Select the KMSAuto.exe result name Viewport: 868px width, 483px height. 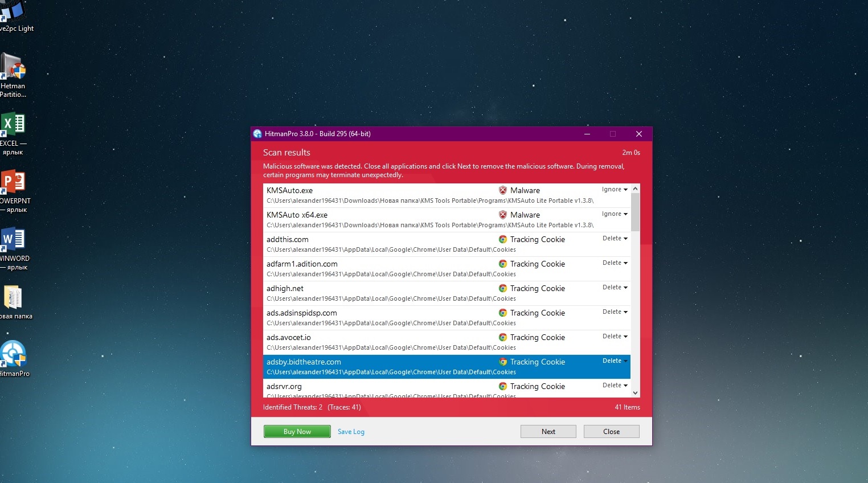289,191
